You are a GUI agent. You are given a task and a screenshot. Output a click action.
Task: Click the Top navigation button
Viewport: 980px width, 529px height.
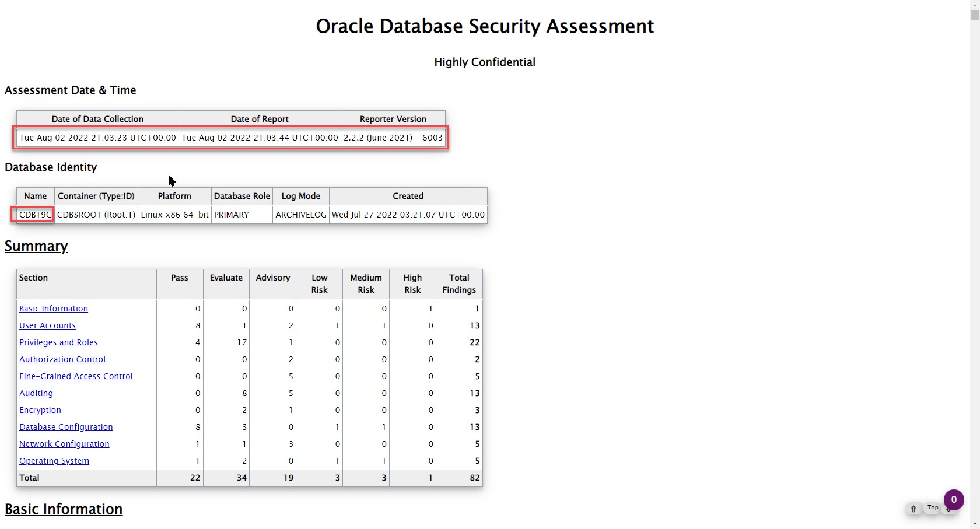click(933, 508)
